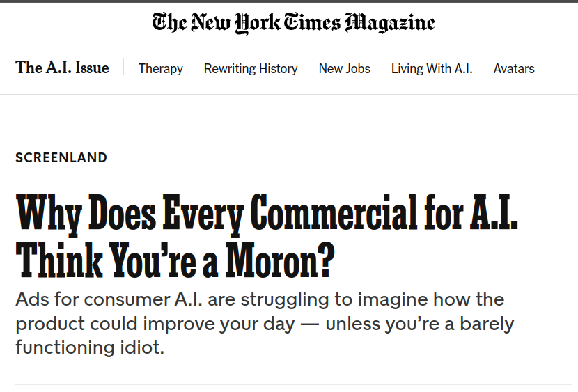Viewport: 578px width, 392px height.
Task: Go to the Therapy nav item
Action: coord(160,68)
